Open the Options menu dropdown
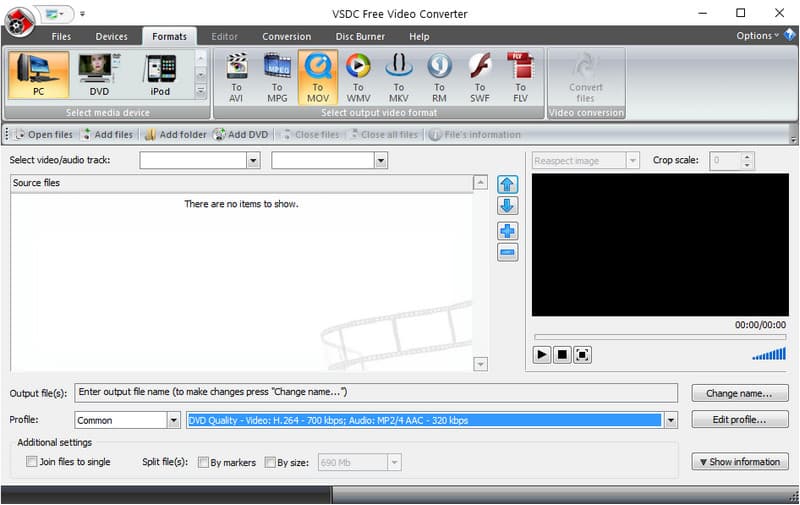 pos(757,36)
